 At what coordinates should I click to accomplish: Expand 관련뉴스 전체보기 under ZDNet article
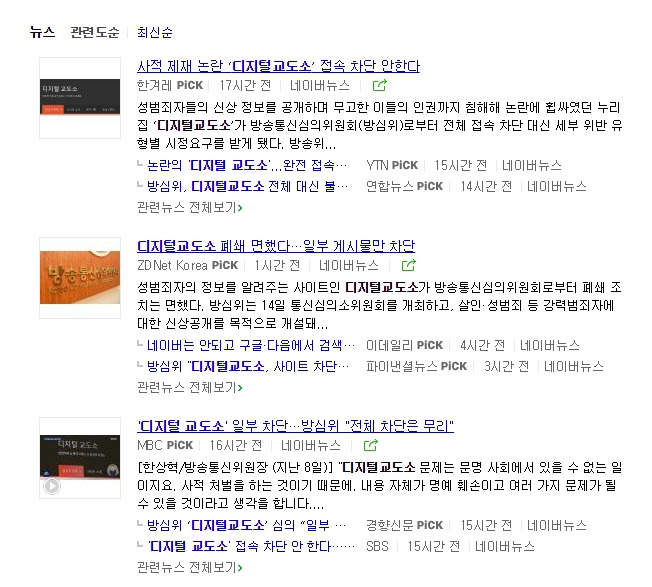tap(190, 387)
